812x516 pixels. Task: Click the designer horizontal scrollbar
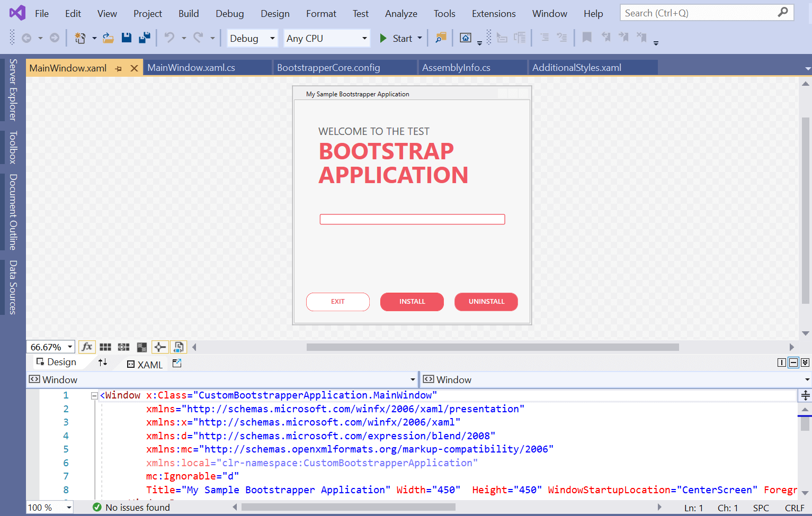click(493, 347)
